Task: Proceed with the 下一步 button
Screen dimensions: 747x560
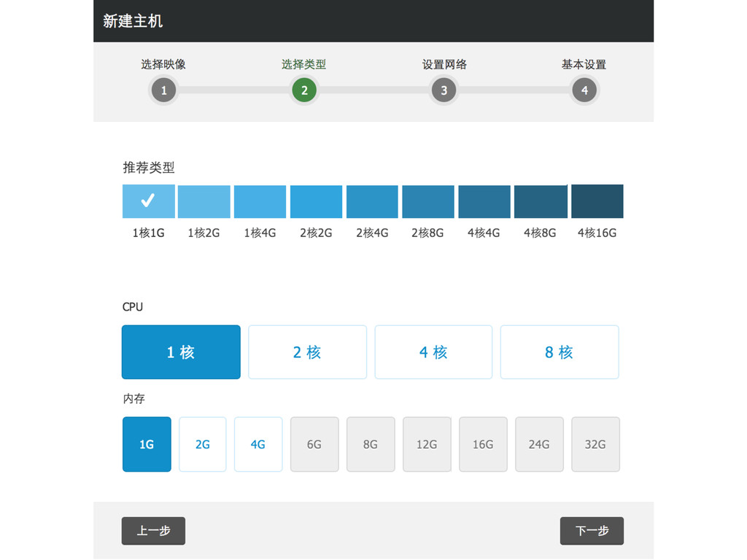Action: pyautogui.click(x=592, y=531)
